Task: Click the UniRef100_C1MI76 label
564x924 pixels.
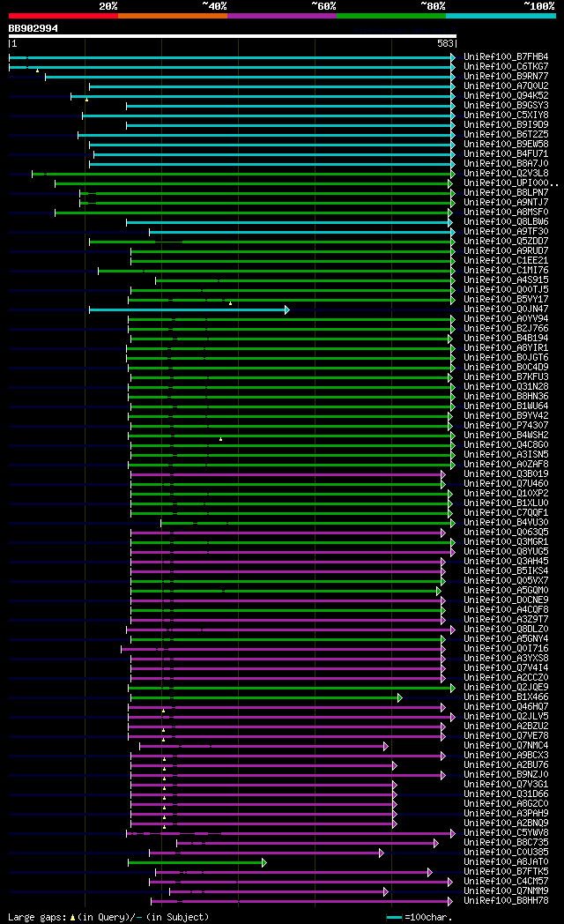Action: pyautogui.click(x=506, y=270)
